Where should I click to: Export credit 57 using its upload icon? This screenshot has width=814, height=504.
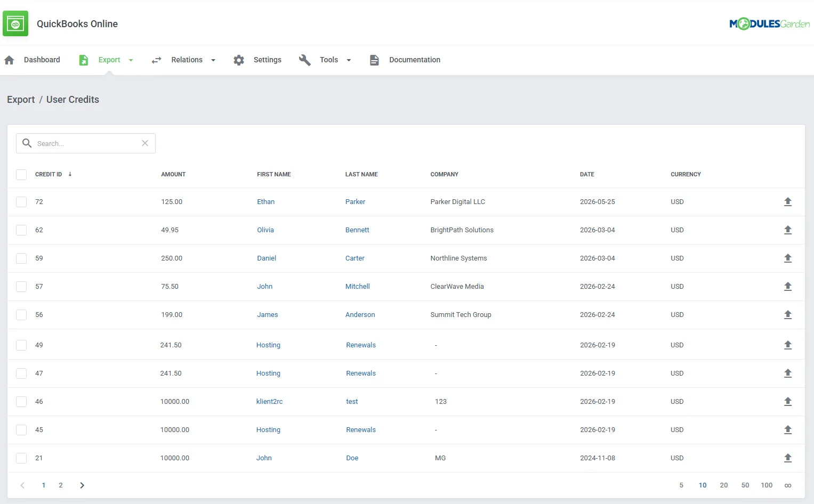coord(788,287)
